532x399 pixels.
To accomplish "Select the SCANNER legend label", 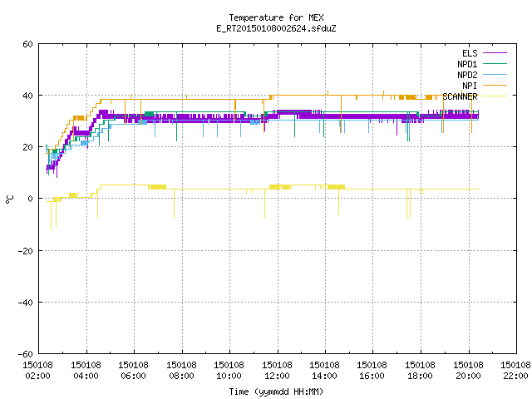I will click(460, 96).
